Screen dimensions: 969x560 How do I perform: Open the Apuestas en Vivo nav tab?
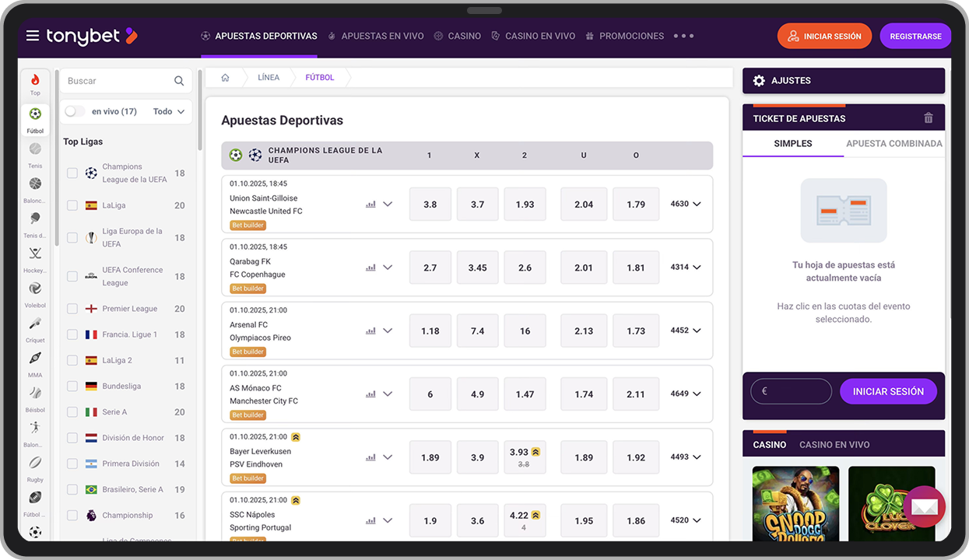(376, 36)
